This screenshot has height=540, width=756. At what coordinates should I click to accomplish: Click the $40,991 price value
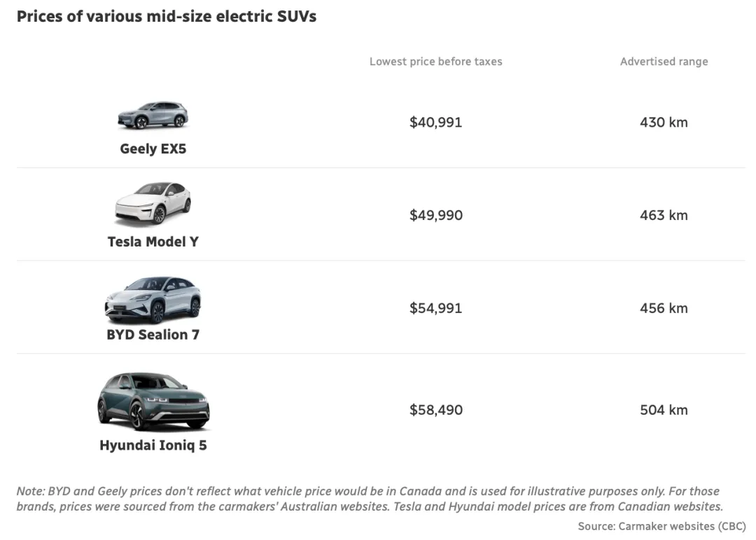tap(436, 122)
